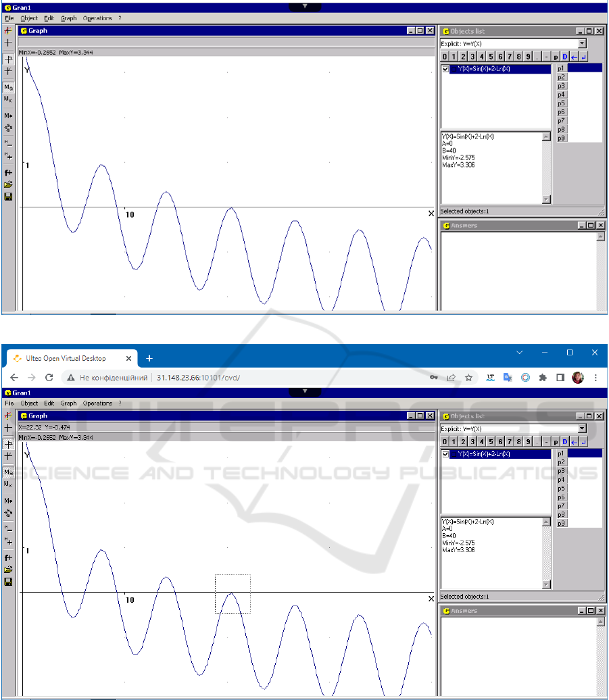609x700 pixels.
Task: Click the open folder icon in lower Gran1 toolbar
Action: tap(8, 570)
